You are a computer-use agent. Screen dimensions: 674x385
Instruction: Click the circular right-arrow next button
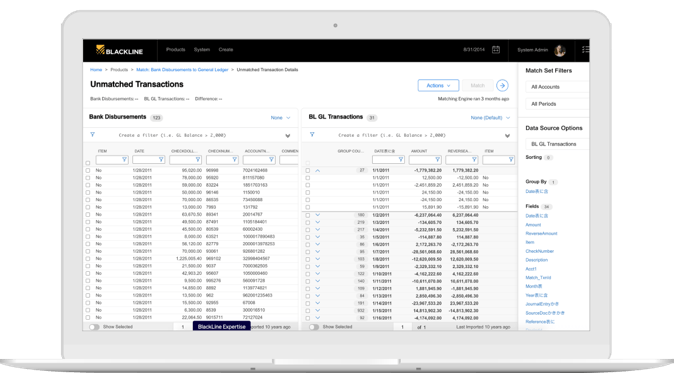tap(502, 86)
